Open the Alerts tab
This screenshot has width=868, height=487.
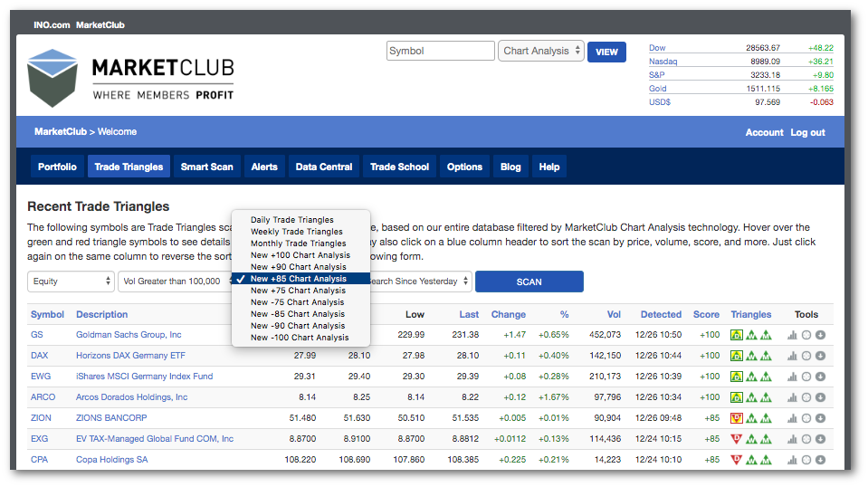[x=264, y=167]
